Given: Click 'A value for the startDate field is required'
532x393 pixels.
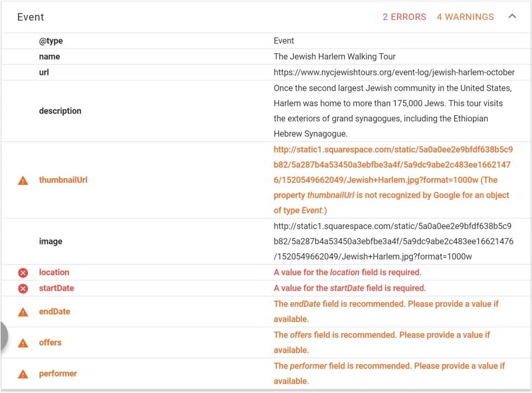Looking at the screenshot, I should (x=350, y=288).
